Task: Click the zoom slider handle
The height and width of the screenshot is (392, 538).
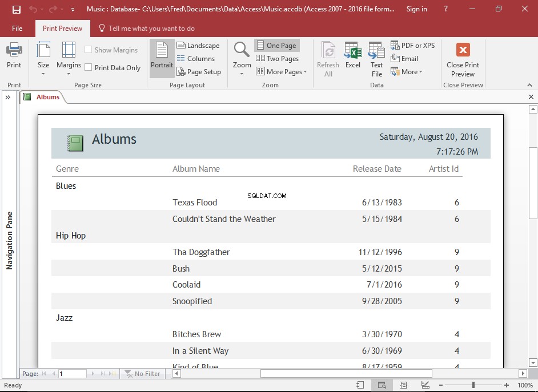Action: (x=473, y=385)
